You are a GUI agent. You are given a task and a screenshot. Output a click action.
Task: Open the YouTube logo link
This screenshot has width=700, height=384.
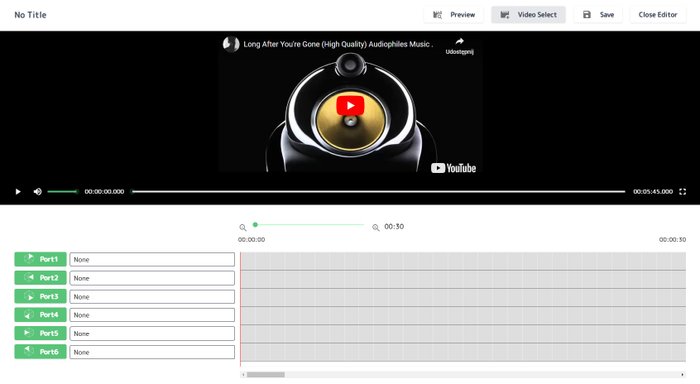click(x=453, y=168)
